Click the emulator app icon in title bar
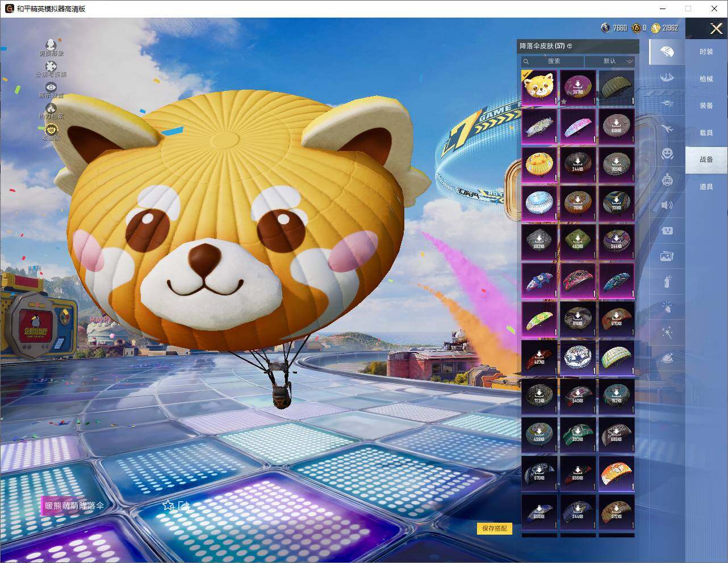The width and height of the screenshot is (728, 563). (9, 9)
